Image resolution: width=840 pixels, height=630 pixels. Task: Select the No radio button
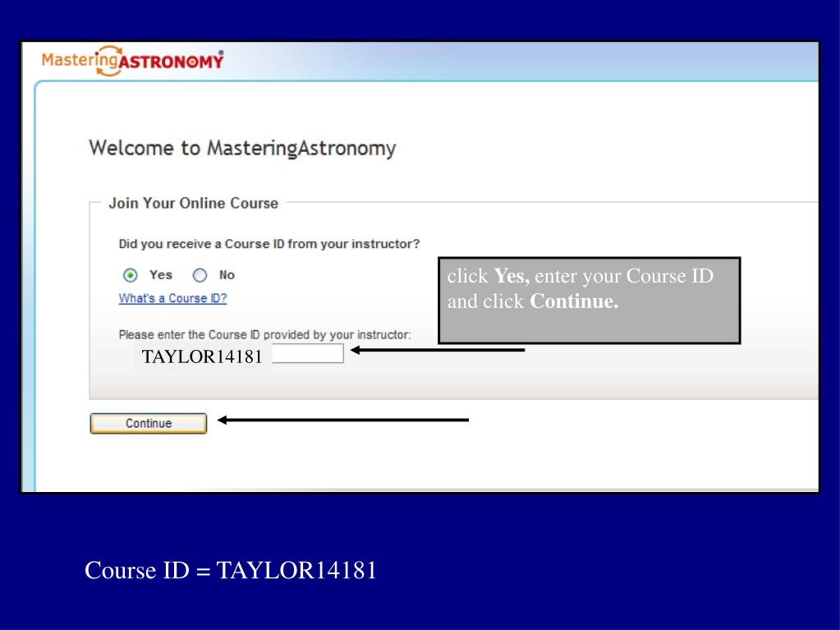click(x=200, y=275)
